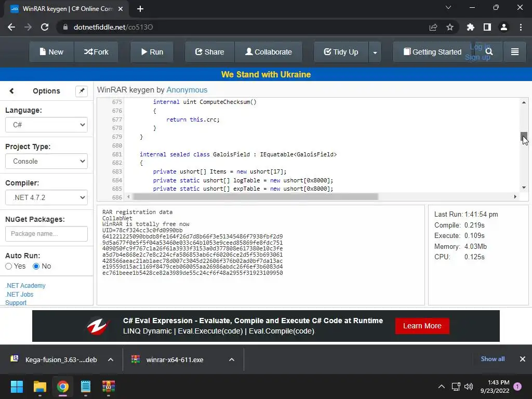Click the Chrome taskbar icon
This screenshot has width=532, height=399.
[63, 387]
